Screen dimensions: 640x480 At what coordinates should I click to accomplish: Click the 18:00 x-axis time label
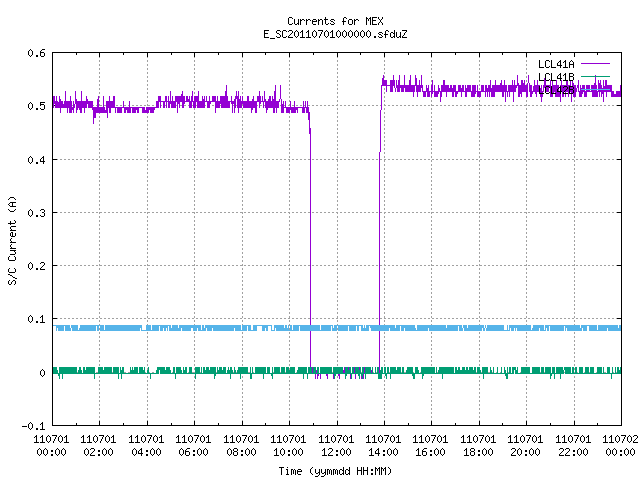[478, 452]
